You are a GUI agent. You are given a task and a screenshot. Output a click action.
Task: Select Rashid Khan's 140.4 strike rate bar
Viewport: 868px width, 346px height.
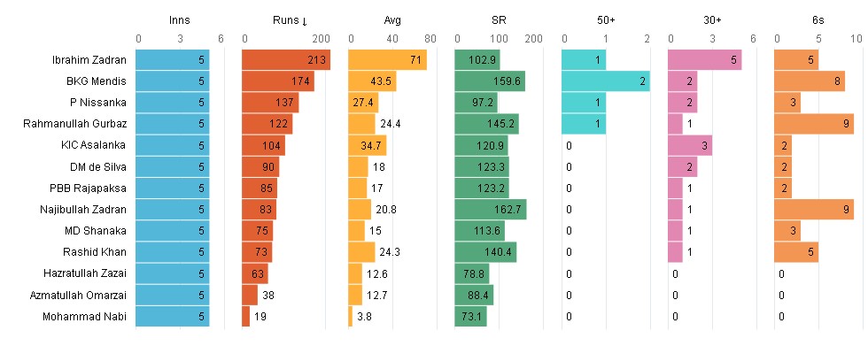coord(485,252)
